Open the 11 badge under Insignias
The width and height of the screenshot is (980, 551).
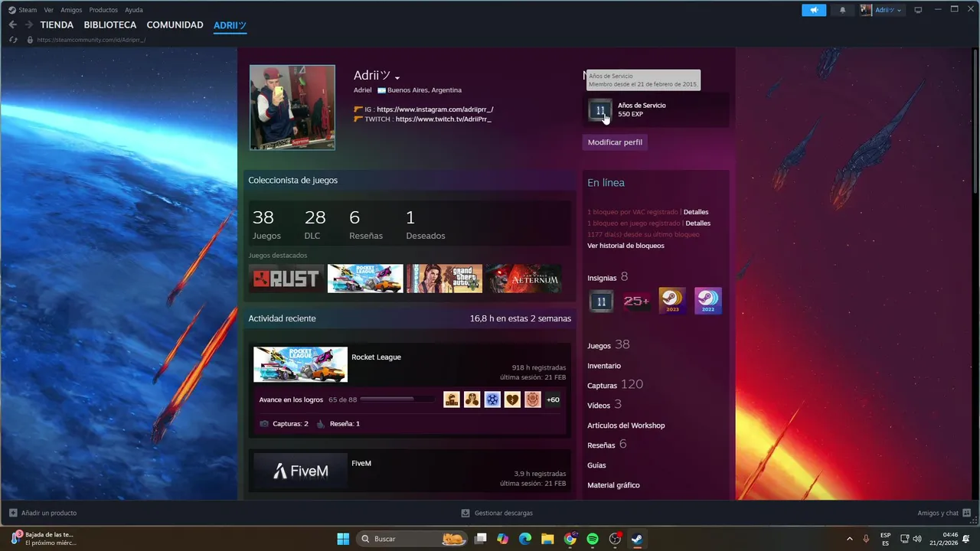601,302
